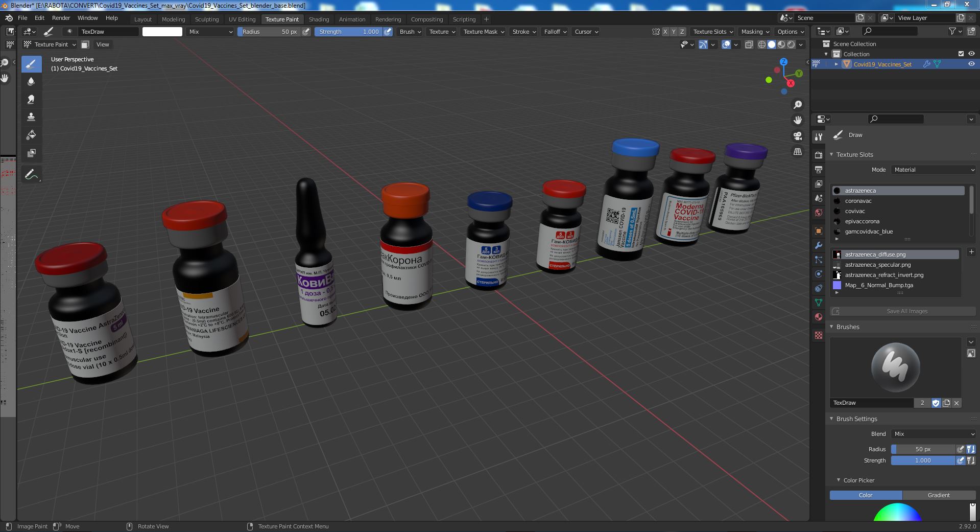Open the Texture Slots header popover
Viewport: 980px width, 532px height.
(x=713, y=32)
